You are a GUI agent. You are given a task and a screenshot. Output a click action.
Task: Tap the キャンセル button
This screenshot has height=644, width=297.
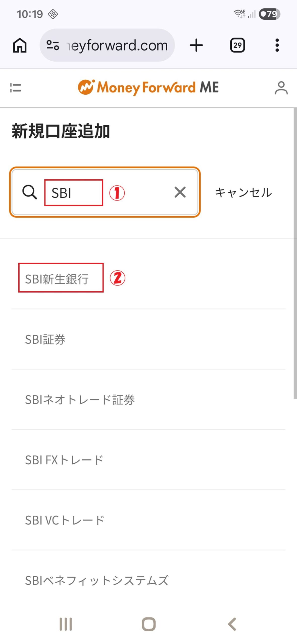[x=243, y=193]
